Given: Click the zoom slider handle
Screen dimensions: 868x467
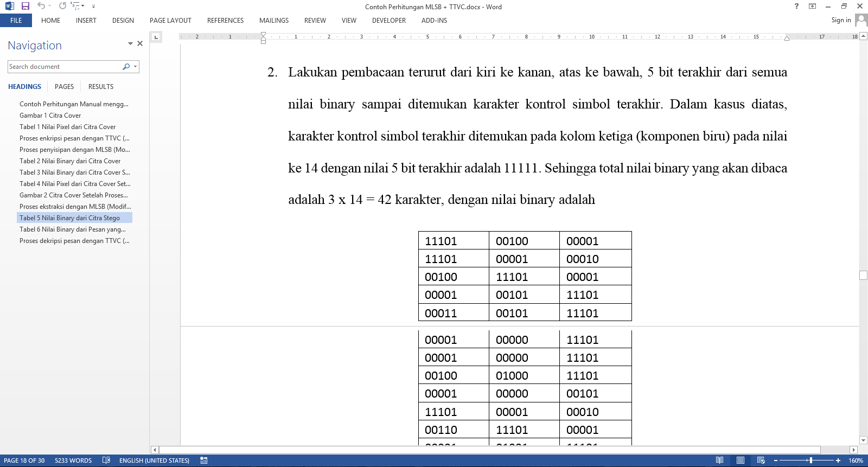Looking at the screenshot, I should pyautogui.click(x=810, y=460).
